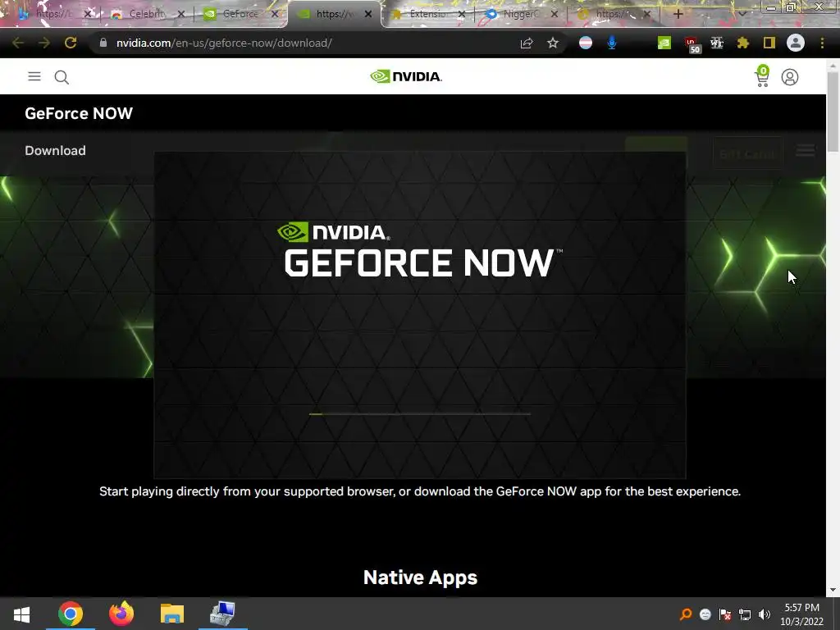This screenshot has width=840, height=630.
Task: Open the Windows Start menu
Action: 21,614
